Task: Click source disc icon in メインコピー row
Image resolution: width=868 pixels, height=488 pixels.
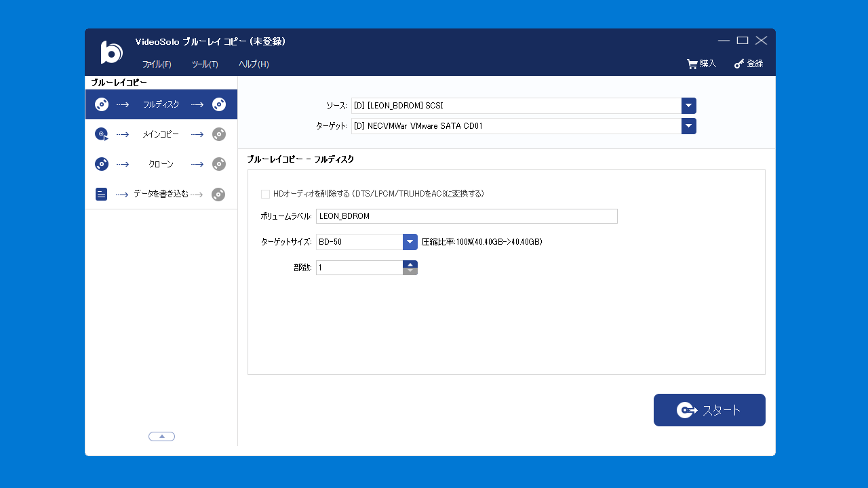Action: (x=102, y=134)
